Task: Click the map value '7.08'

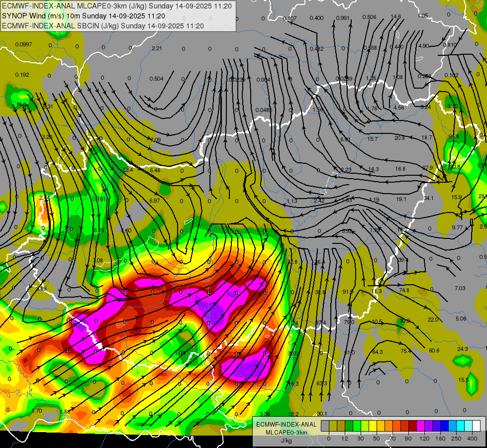Action: pyautogui.click(x=97, y=260)
